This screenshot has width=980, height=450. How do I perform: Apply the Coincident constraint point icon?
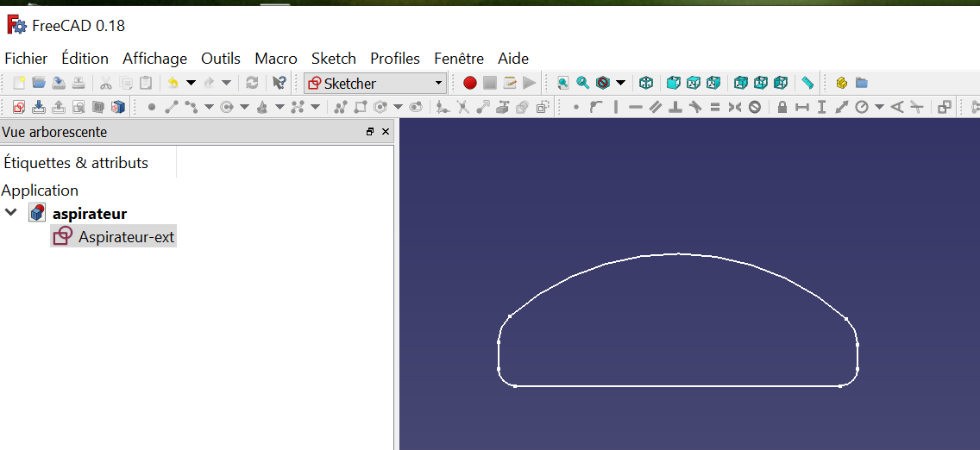(x=575, y=108)
